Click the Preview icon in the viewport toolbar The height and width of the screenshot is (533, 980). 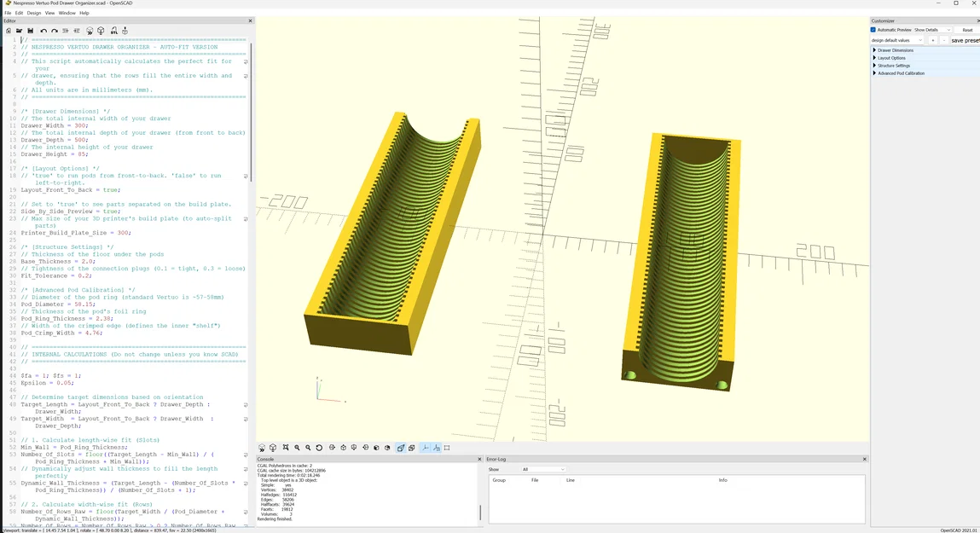pos(262,448)
